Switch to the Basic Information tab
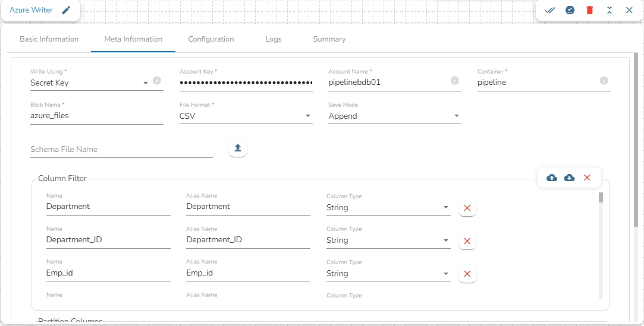 (x=49, y=39)
